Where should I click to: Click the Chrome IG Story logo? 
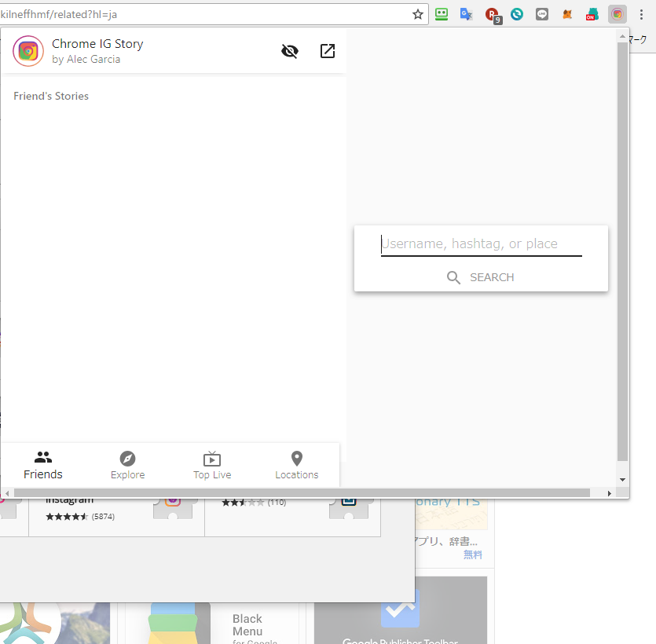[x=28, y=51]
